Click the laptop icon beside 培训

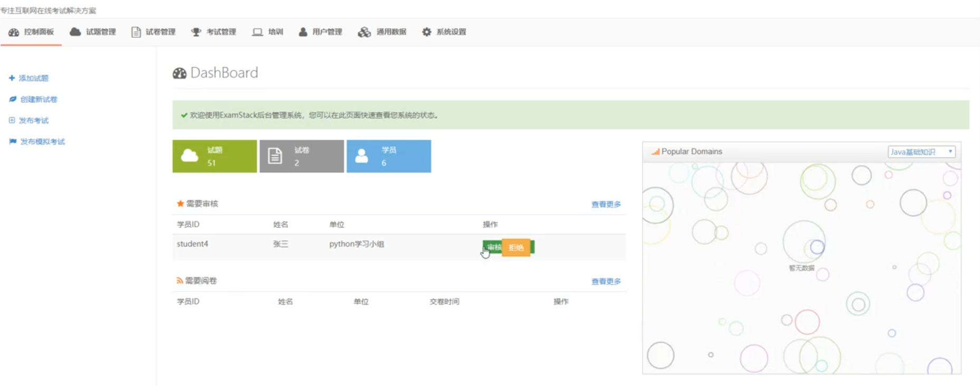click(x=257, y=32)
